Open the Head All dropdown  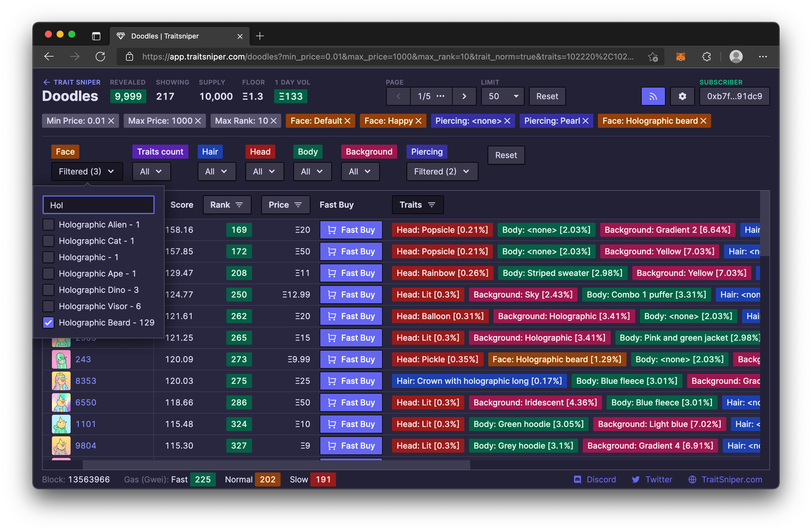point(265,171)
